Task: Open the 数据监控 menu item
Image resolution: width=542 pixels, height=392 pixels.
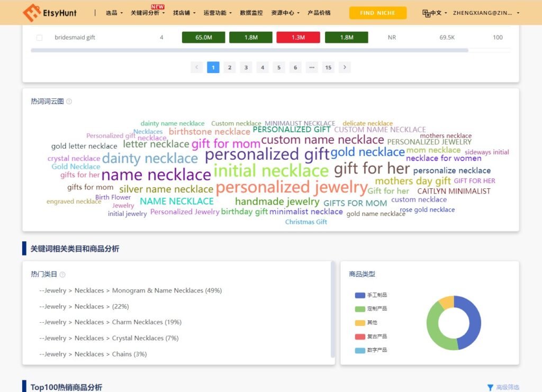Action: (251, 13)
